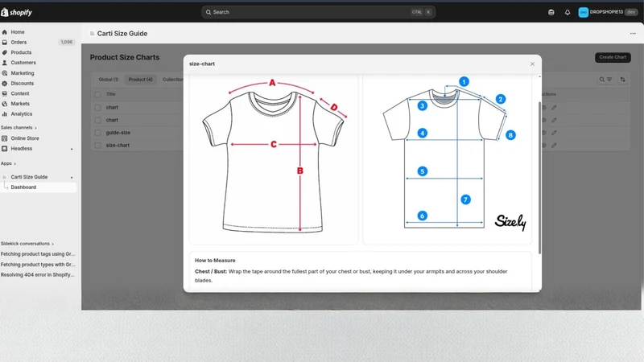The height and width of the screenshot is (362, 644).
Task: Click the 1,096 orders count badge
Action: [67, 43]
